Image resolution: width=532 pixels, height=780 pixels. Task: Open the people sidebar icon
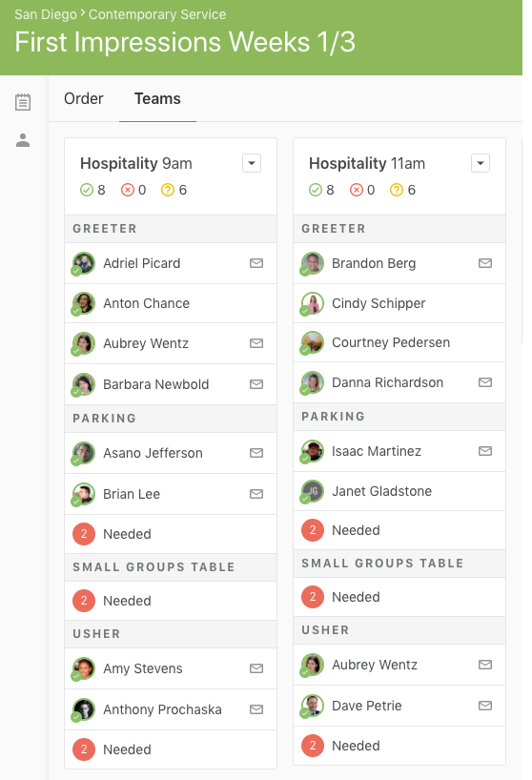(23, 140)
